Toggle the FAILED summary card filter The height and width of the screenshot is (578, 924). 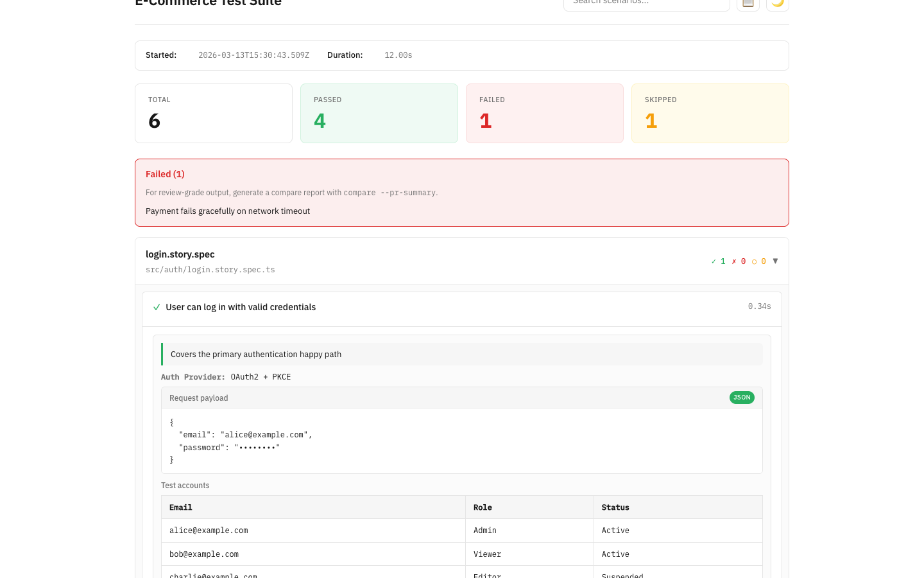coord(544,113)
